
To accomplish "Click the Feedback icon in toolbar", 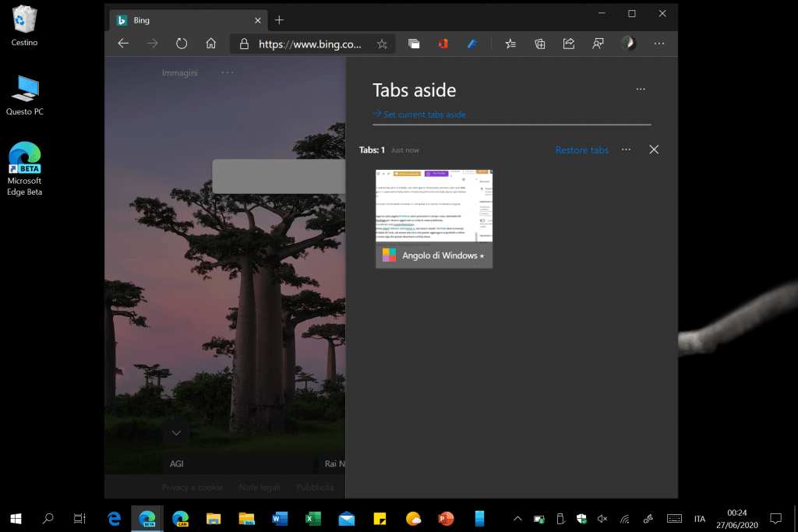I will coord(598,44).
